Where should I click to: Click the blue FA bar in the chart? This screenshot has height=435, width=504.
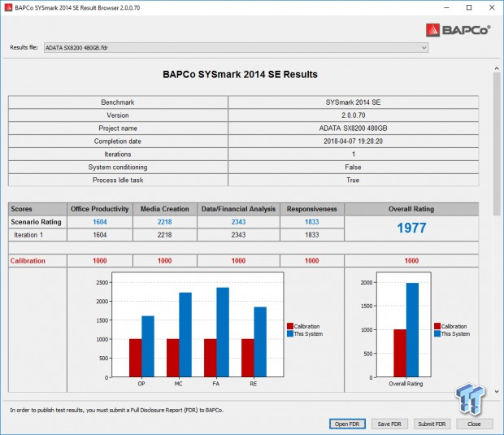222,332
